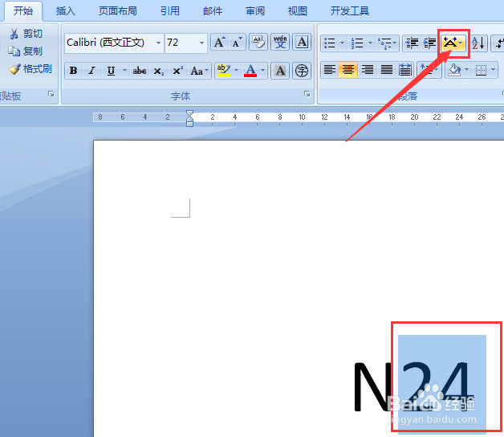This screenshot has width=504, height=437.
Task: Click the Cut (剪切) command
Action: click(26, 34)
